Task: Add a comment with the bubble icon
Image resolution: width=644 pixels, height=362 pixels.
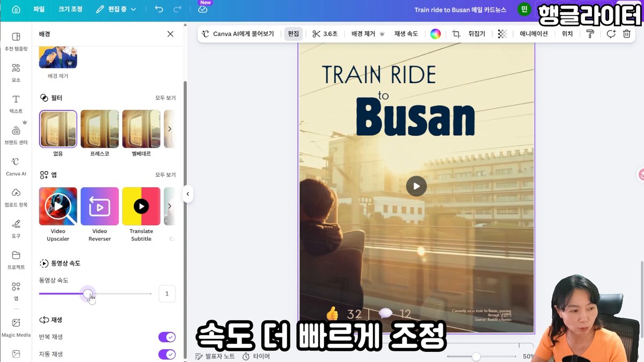Action: 611,34
